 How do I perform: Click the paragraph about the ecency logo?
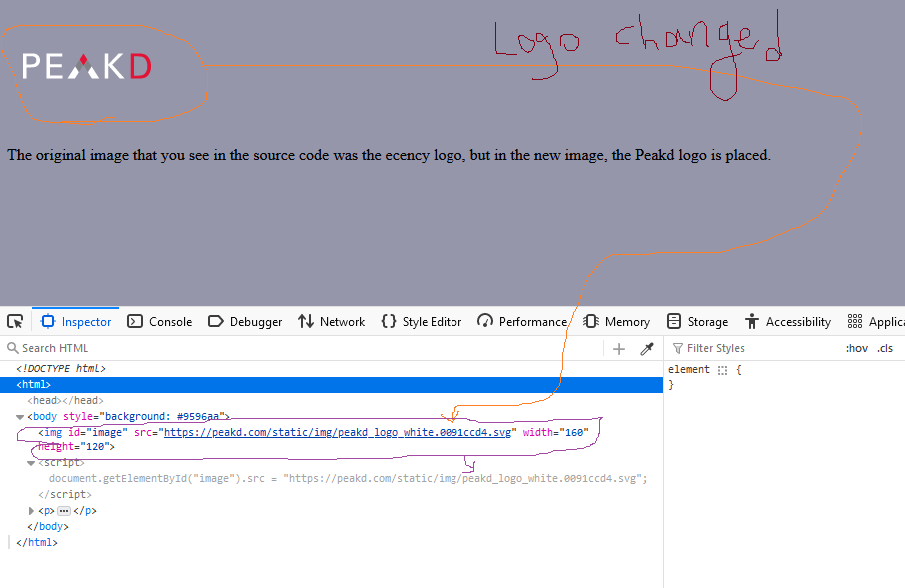[389, 155]
